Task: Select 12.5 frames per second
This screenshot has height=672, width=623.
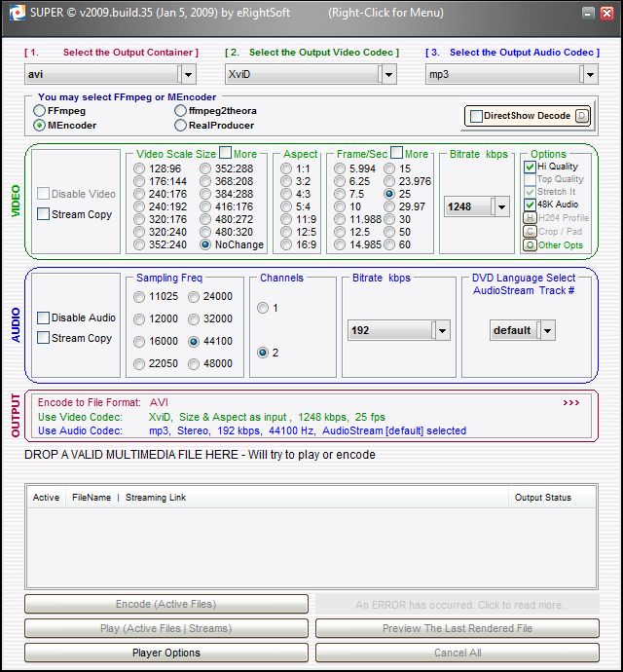Action: [x=340, y=233]
